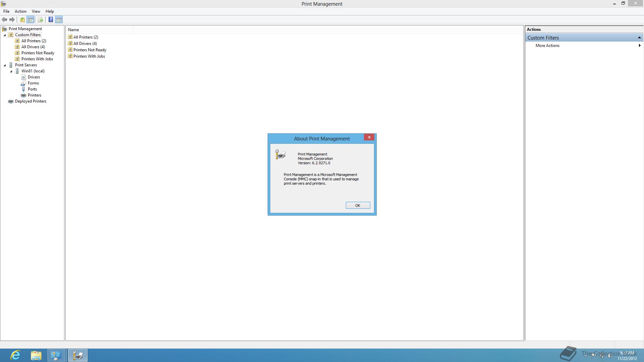Click Print Management icon in About dialog
Screen dimensions: 644x362
[280, 155]
